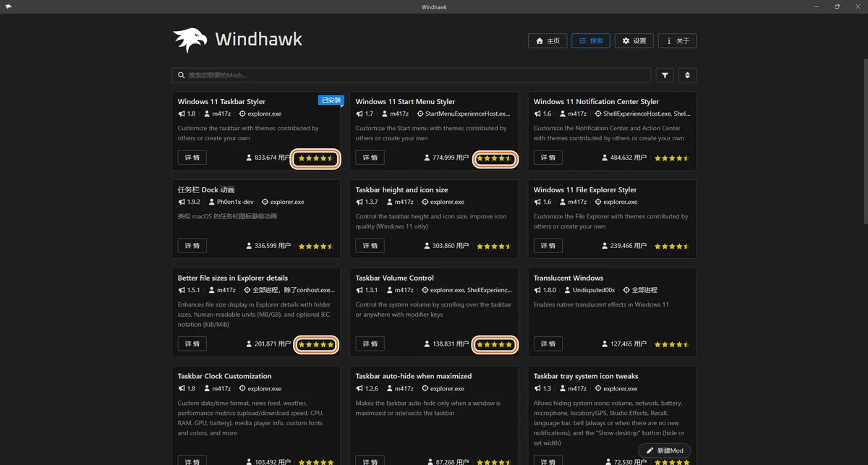Click version megaphone icon beside 1.9.2
Screen dimensions: 868x465
(x=182, y=202)
